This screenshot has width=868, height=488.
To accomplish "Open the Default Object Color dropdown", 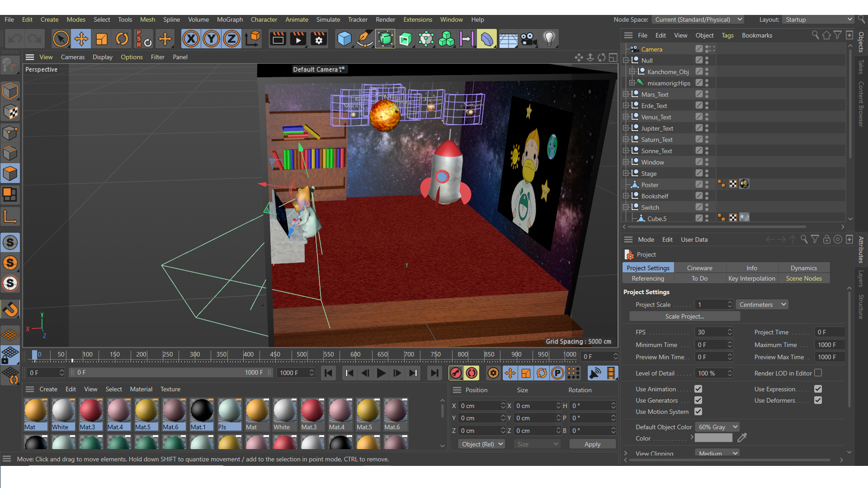I will tap(717, 427).
